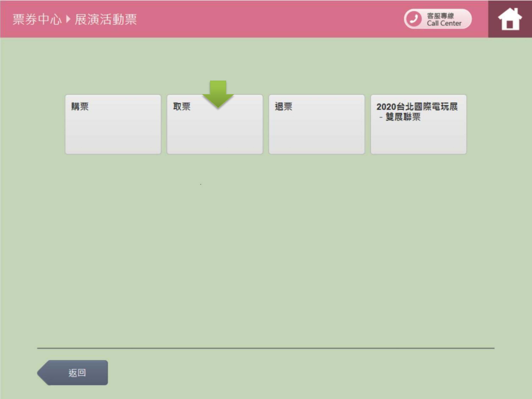
Task: Click the empty pink header bar area
Action: click(x=265, y=19)
